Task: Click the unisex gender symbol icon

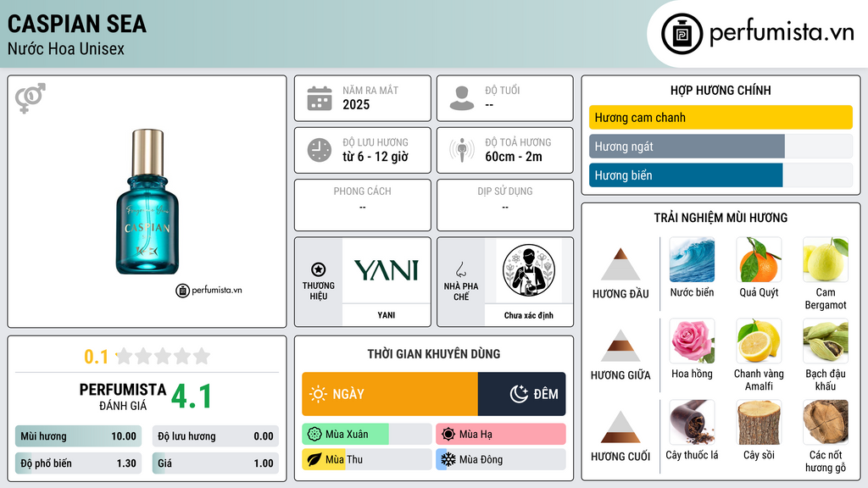Action: coord(30,98)
